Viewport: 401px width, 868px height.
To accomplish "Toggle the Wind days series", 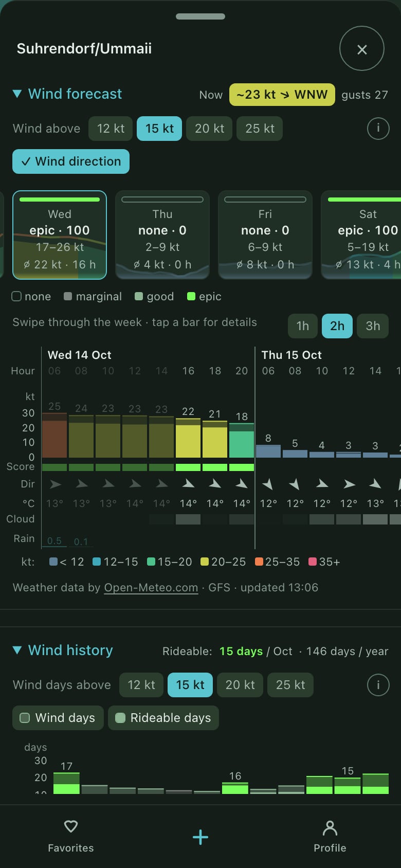I will point(58,718).
